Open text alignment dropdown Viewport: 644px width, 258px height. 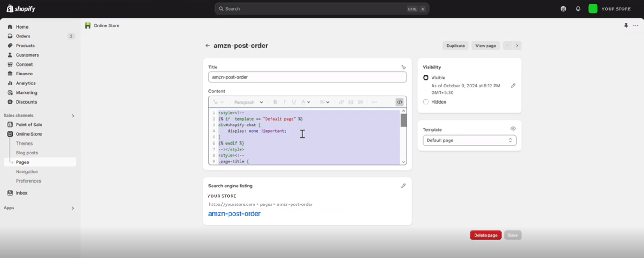[x=325, y=102]
